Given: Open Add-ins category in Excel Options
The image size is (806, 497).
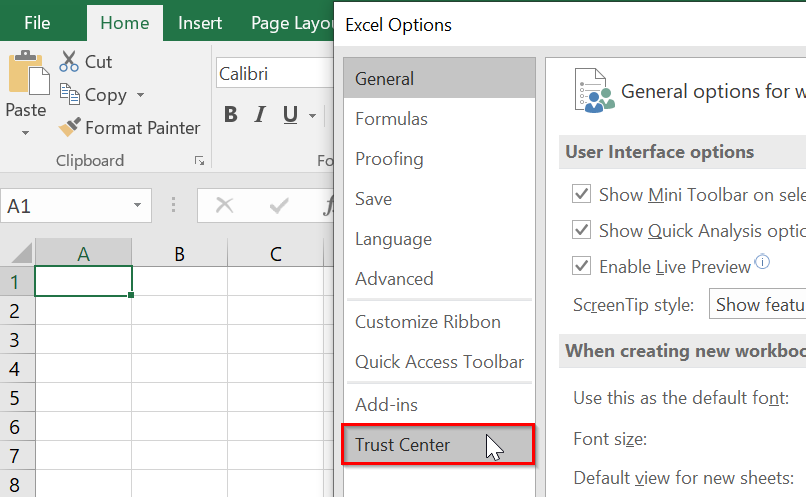Looking at the screenshot, I should pos(439,404).
